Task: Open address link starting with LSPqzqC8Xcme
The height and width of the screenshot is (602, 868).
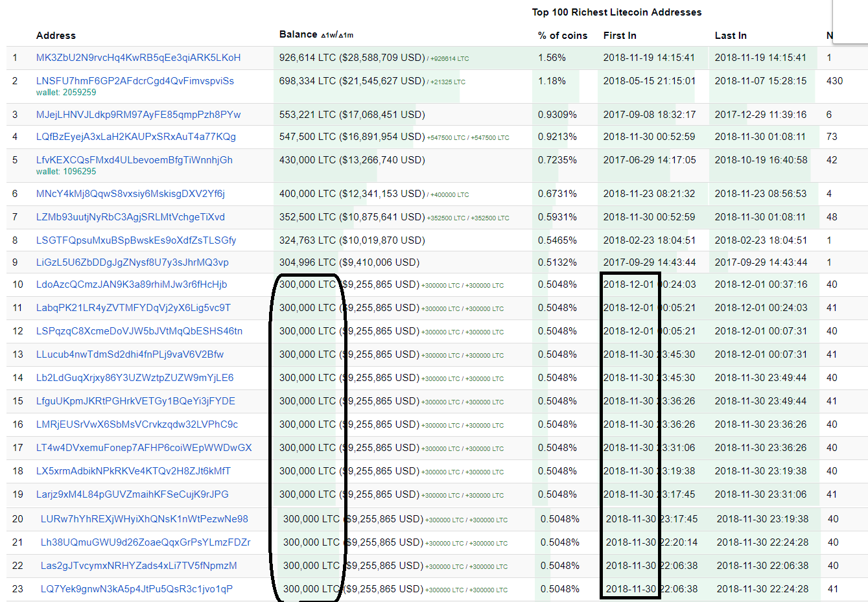Action: pyautogui.click(x=139, y=331)
